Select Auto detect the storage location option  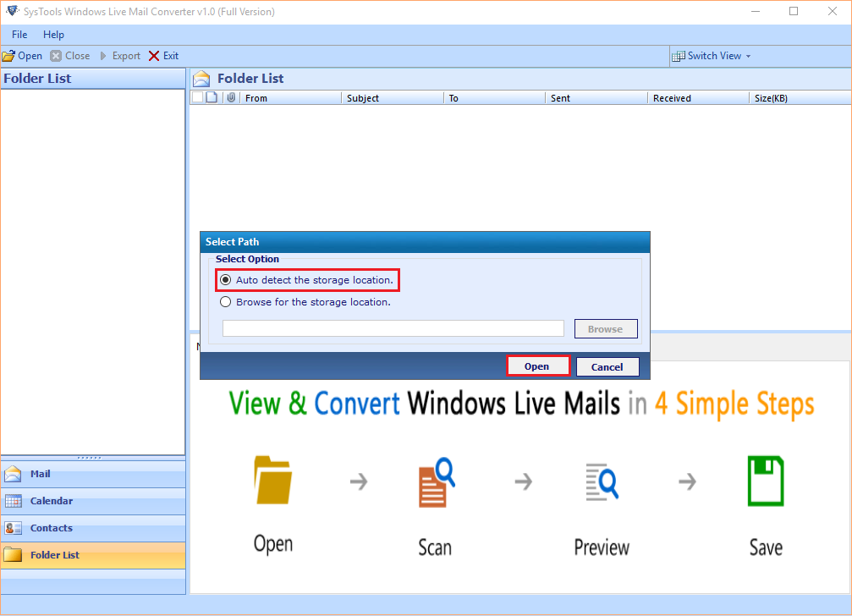pyautogui.click(x=226, y=280)
